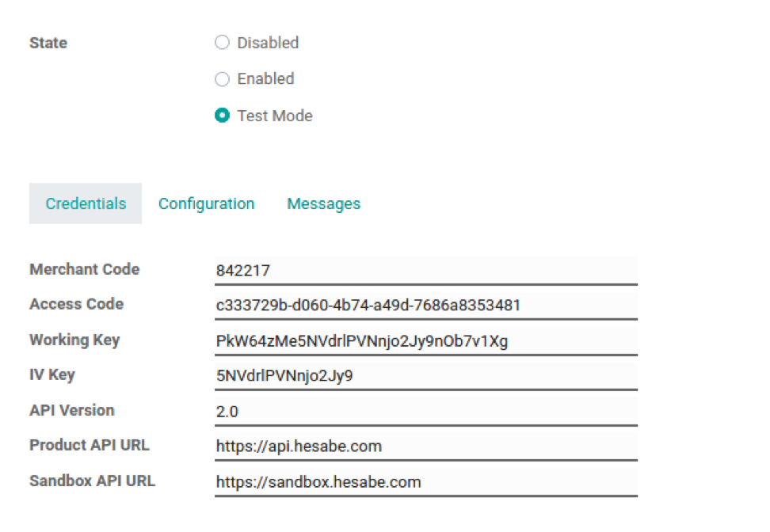770x532 pixels.
Task: Select the Enabled state radio button
Action: [x=222, y=79]
